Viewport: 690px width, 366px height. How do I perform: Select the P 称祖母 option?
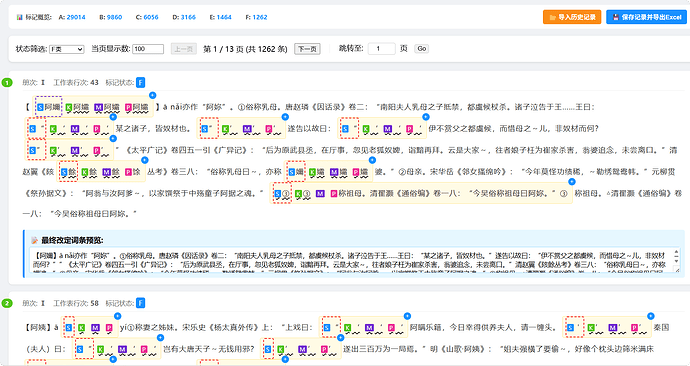pyautogui.click(x=448, y=194)
